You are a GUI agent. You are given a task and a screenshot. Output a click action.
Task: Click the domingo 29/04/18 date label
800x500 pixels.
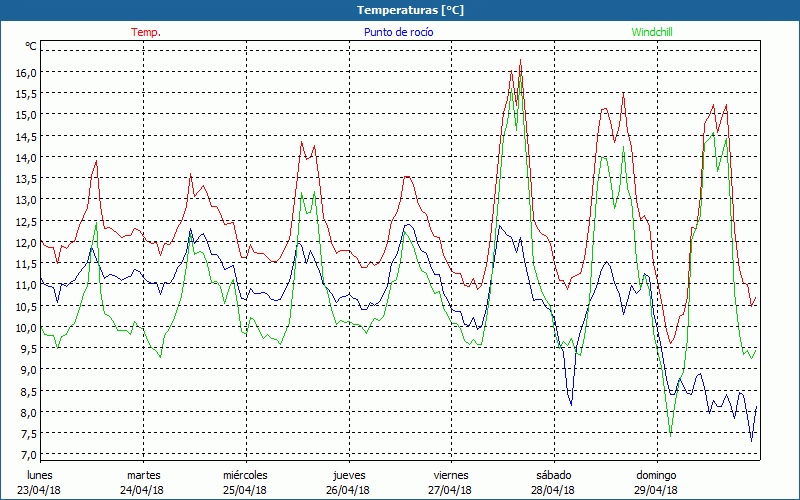[x=655, y=482]
